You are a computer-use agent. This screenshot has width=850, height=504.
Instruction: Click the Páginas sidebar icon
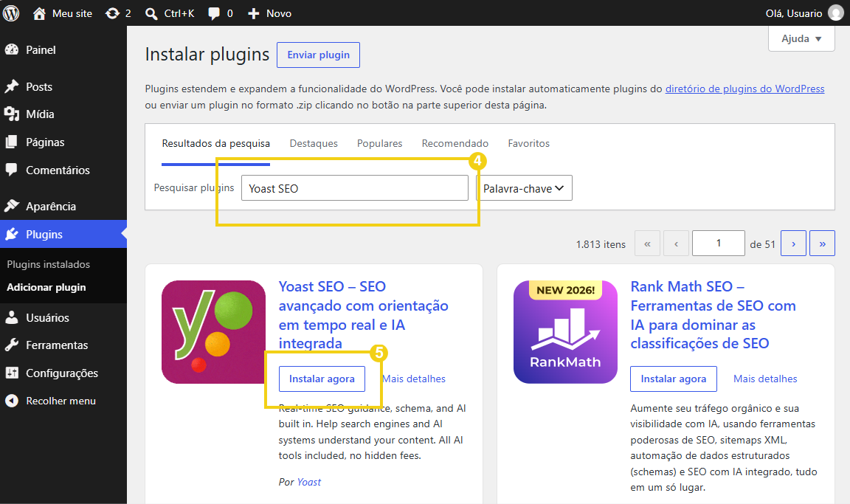click(x=11, y=142)
